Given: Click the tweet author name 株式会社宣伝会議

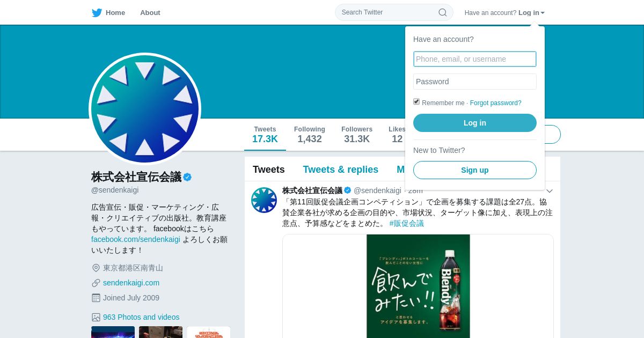Looking at the screenshot, I should (312, 190).
